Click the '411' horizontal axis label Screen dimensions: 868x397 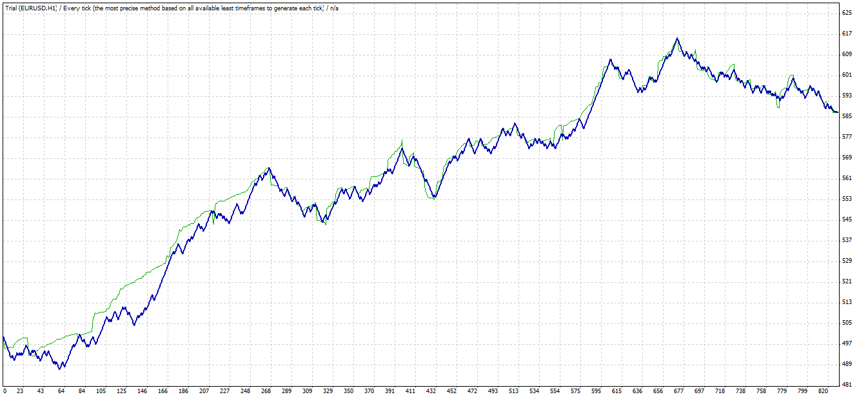click(410, 391)
